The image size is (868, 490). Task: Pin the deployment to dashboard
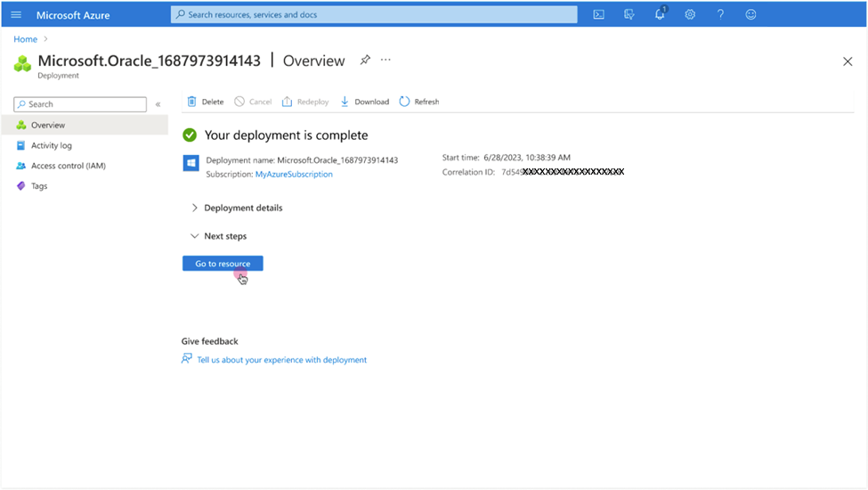(x=365, y=61)
